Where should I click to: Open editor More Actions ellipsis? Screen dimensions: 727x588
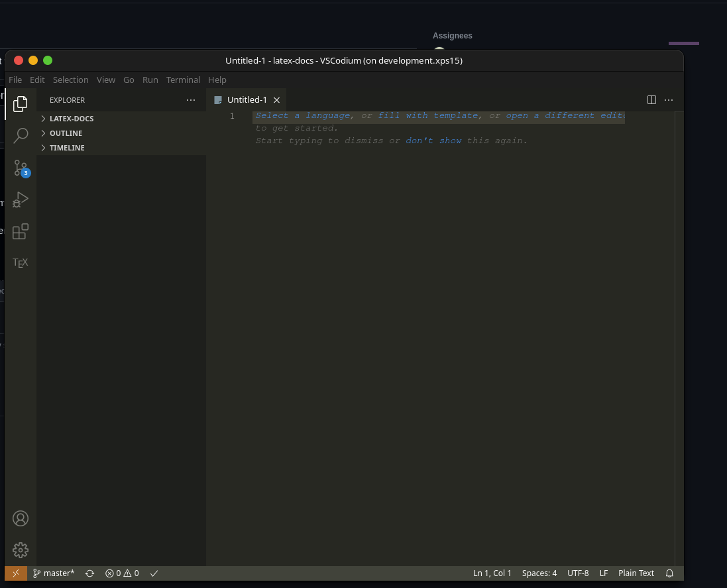pyautogui.click(x=669, y=99)
